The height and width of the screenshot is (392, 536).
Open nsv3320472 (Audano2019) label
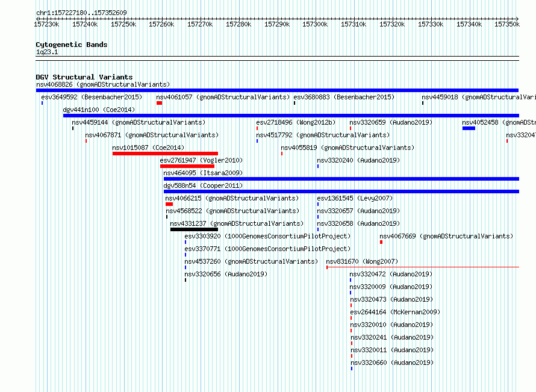[x=391, y=274]
